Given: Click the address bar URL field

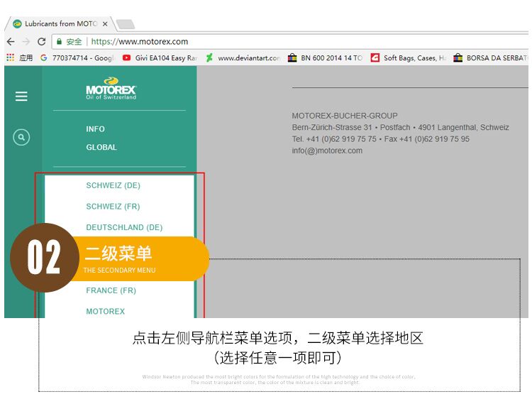Looking at the screenshot, I should point(290,42).
